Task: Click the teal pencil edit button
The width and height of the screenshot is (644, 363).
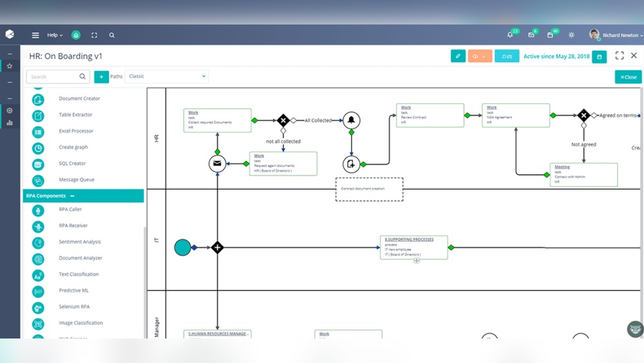Action: tap(458, 56)
